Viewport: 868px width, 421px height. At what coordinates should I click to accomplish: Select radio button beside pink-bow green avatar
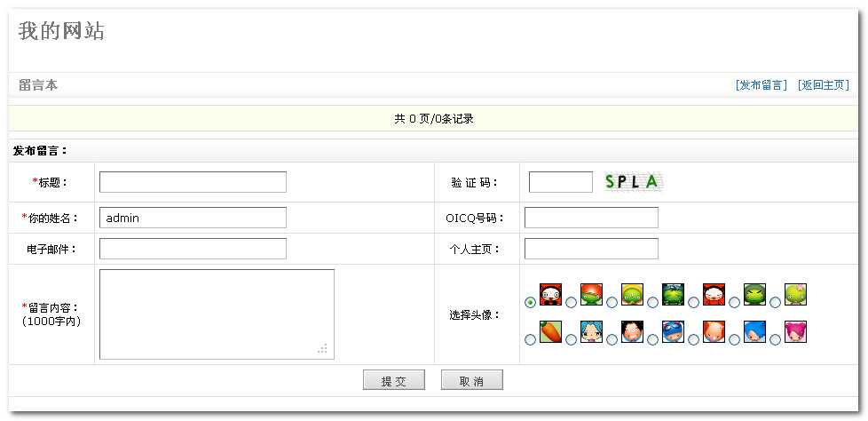775,303
